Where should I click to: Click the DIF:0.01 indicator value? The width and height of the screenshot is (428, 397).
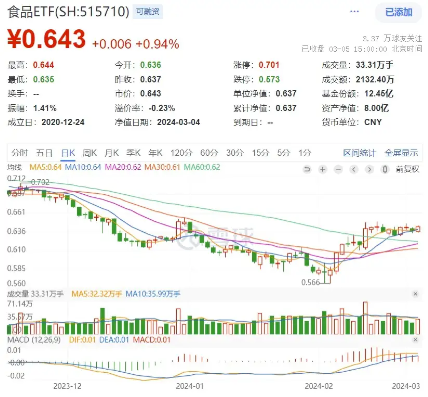(82, 340)
